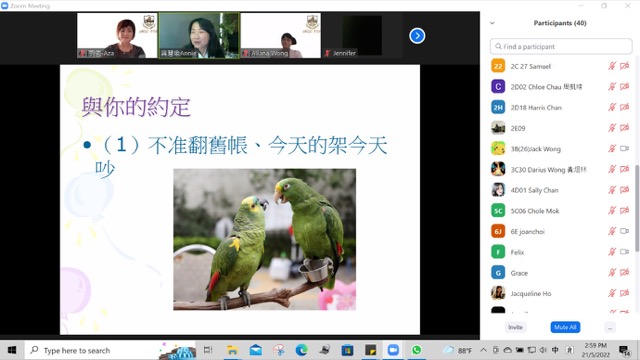Open the Windows Start menu
640x360 pixels.
(x=12, y=350)
